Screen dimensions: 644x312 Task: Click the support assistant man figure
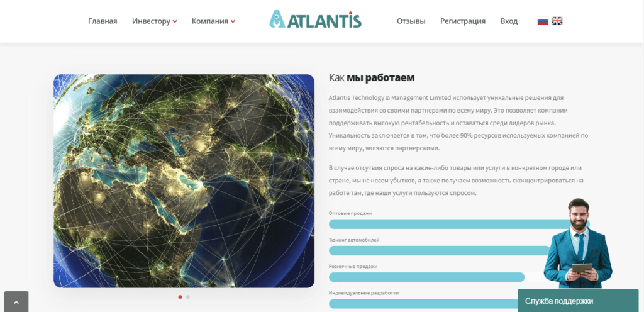tap(578, 243)
